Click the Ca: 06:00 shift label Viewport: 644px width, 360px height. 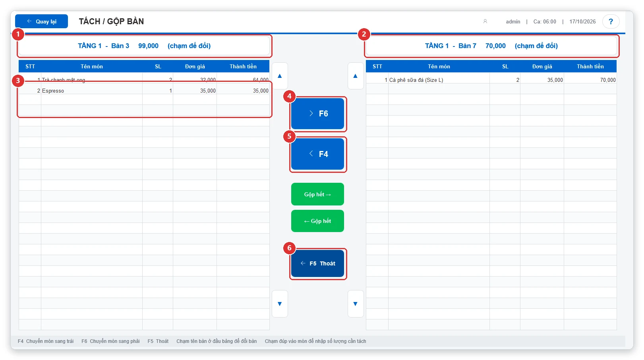click(x=545, y=21)
